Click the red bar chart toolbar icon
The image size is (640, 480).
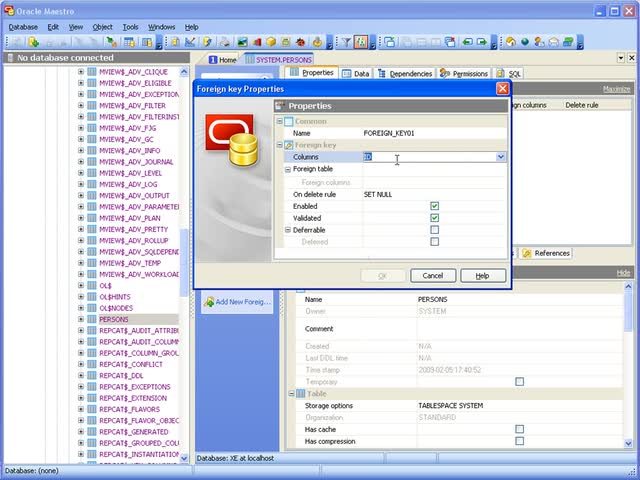coord(257,42)
